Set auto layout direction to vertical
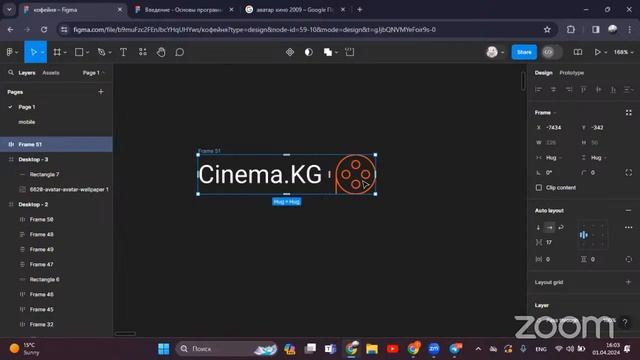Viewport: 640px width, 360px height. [538, 227]
